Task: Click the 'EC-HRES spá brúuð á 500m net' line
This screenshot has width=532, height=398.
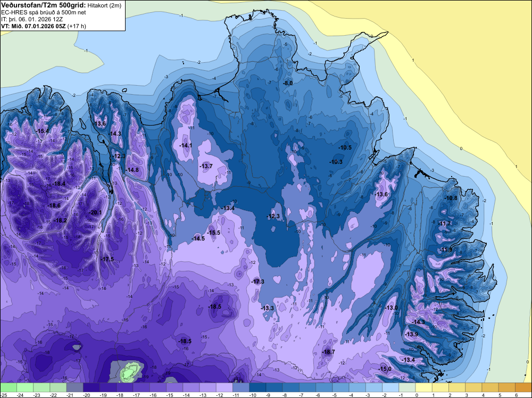Action: (x=44, y=12)
